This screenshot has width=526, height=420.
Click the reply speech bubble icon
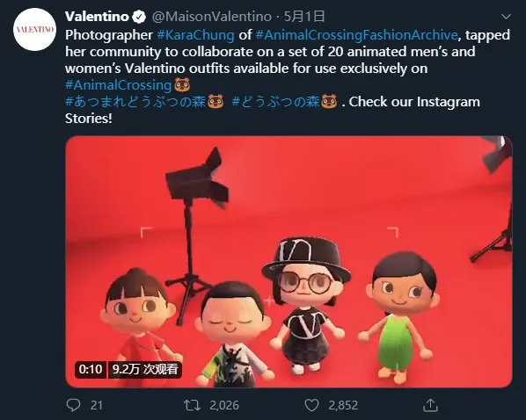pos(74,405)
